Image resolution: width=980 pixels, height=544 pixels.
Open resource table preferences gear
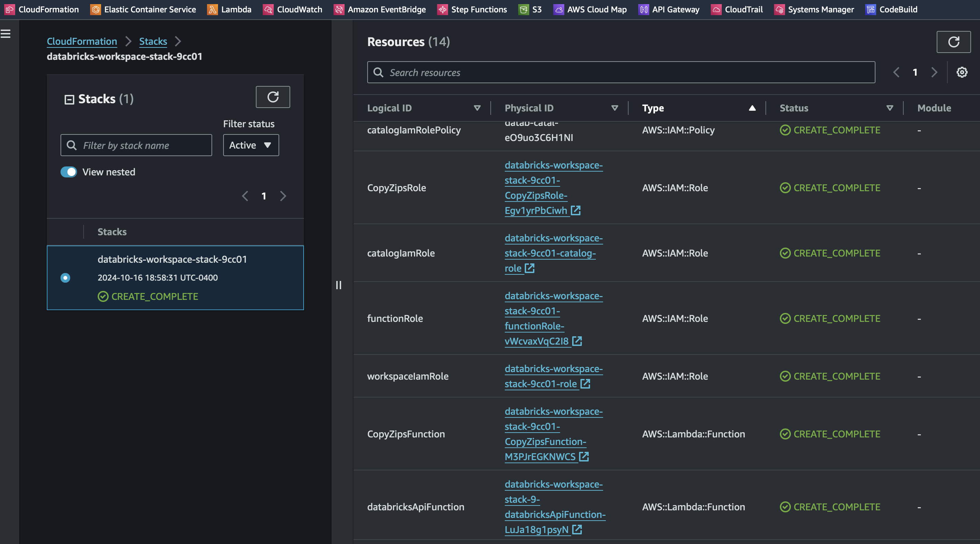pos(962,72)
